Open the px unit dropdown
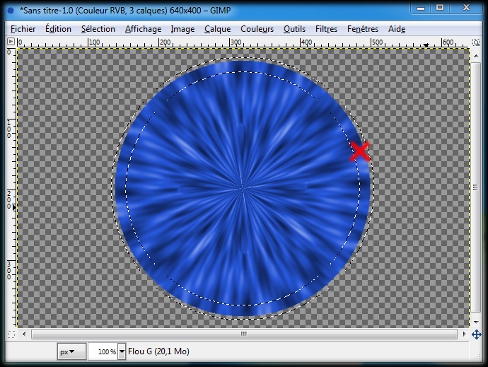 pyautogui.click(x=71, y=351)
